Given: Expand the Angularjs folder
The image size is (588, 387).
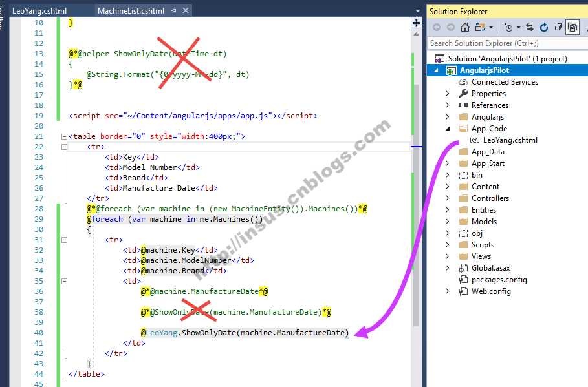Looking at the screenshot, I should click(447, 116).
